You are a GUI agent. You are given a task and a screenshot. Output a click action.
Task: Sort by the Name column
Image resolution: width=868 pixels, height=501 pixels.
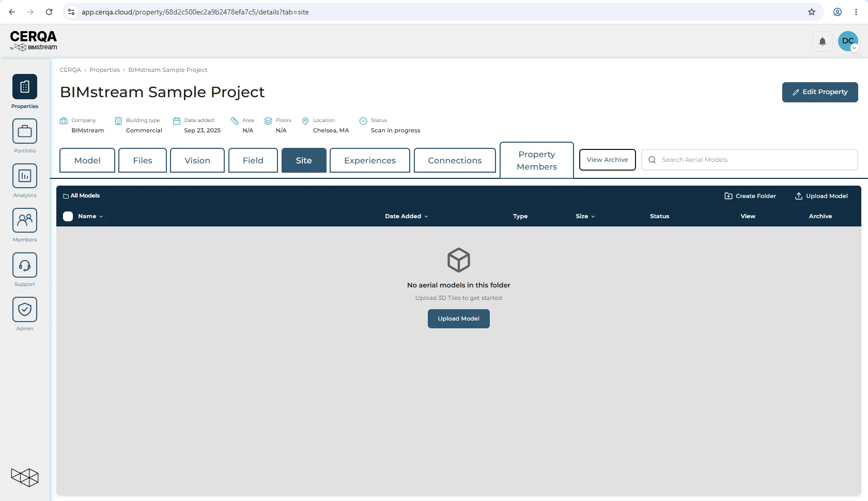[x=90, y=216]
